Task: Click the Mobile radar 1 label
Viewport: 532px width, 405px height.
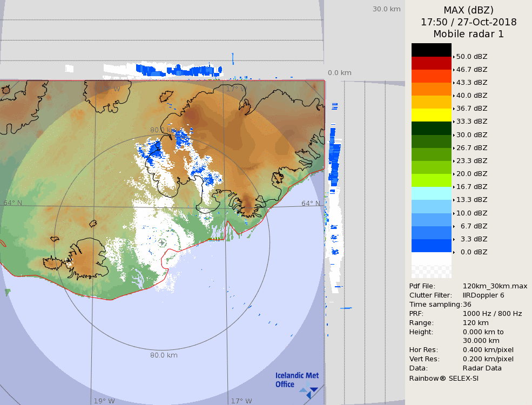Action: 468,34
